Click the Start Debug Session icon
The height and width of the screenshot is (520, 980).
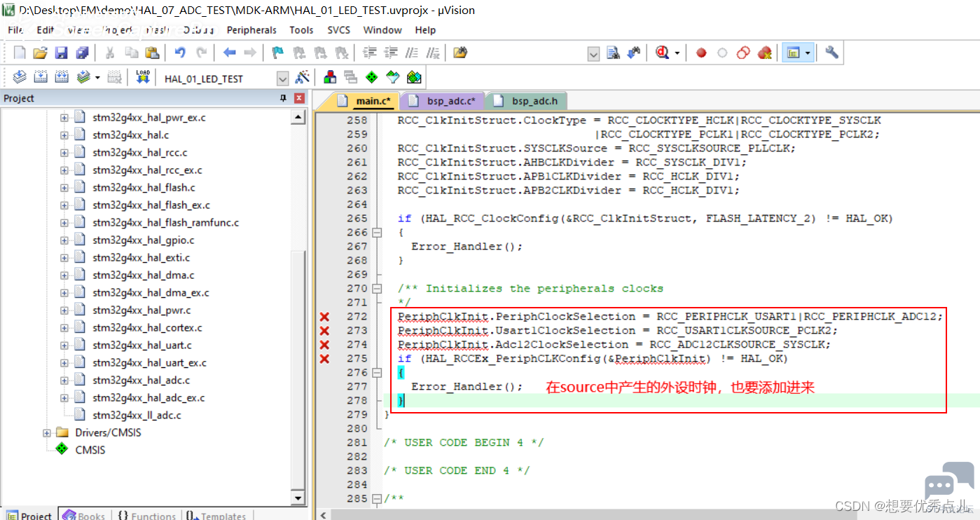click(x=662, y=53)
